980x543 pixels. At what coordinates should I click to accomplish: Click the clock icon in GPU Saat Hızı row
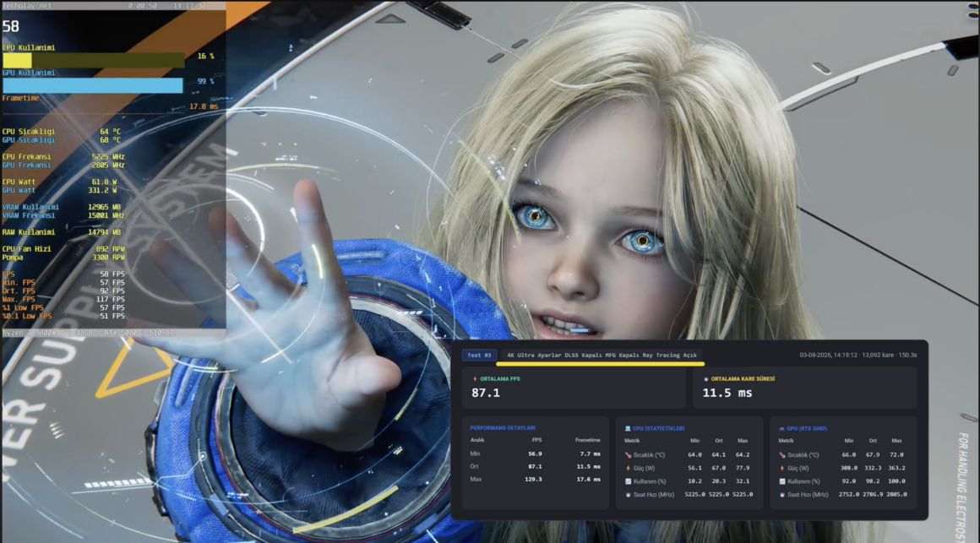tap(781, 494)
